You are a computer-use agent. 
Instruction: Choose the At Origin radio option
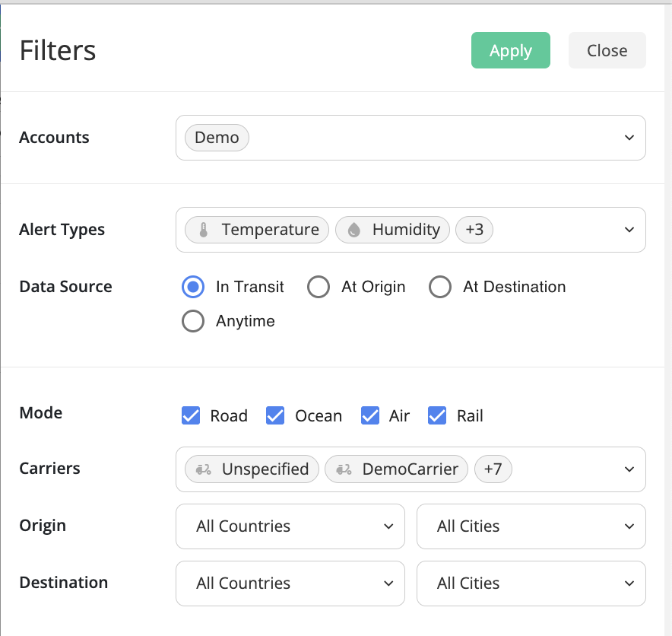319,287
